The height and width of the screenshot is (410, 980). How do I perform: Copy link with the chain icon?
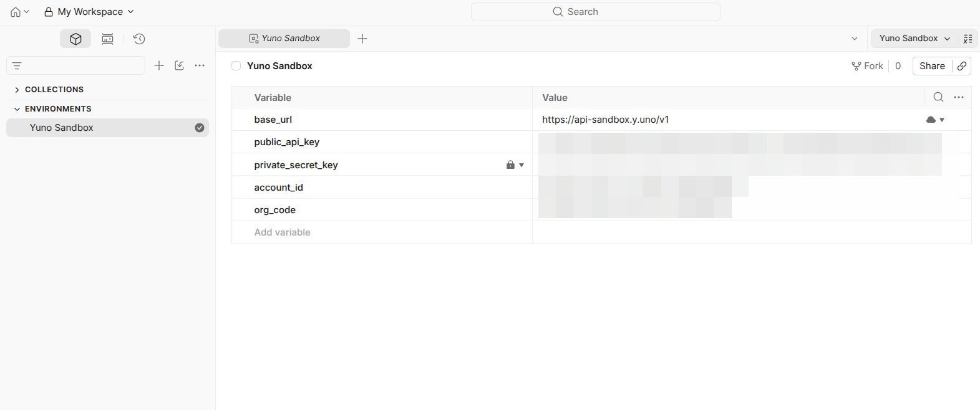962,66
